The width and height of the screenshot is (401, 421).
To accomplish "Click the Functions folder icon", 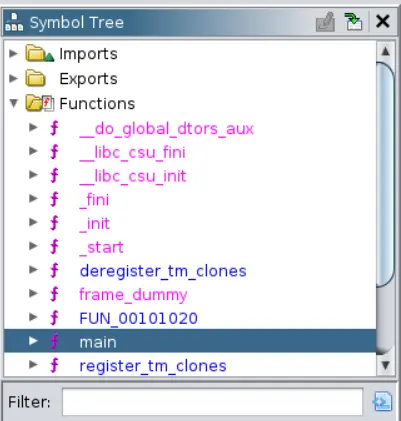I will click(39, 103).
